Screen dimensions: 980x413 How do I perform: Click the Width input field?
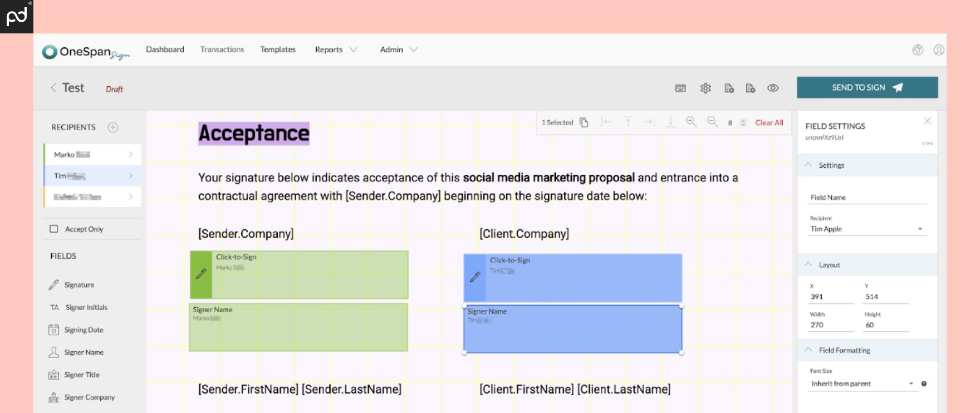[x=831, y=325]
